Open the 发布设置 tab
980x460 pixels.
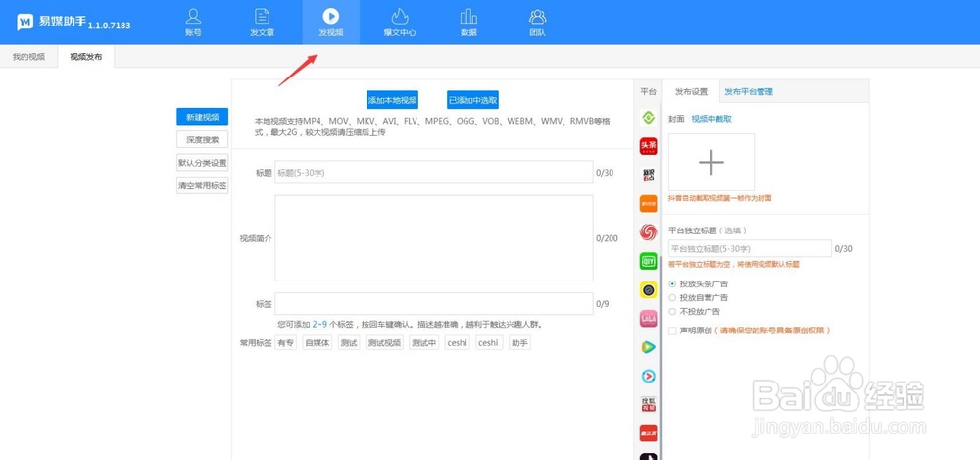pos(691,91)
